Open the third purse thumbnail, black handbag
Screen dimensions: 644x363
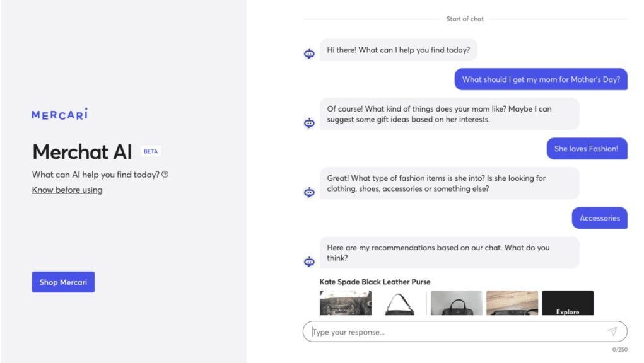pyautogui.click(x=457, y=303)
